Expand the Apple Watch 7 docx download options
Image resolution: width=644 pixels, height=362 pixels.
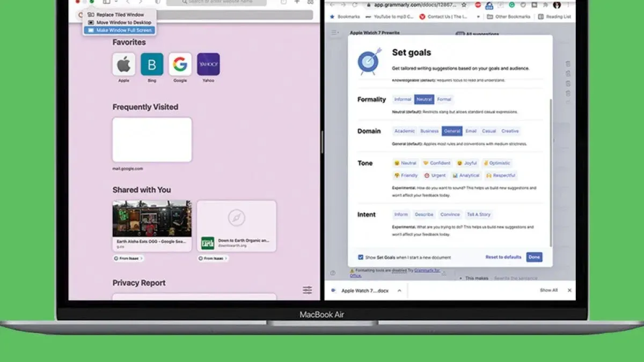pyautogui.click(x=399, y=290)
